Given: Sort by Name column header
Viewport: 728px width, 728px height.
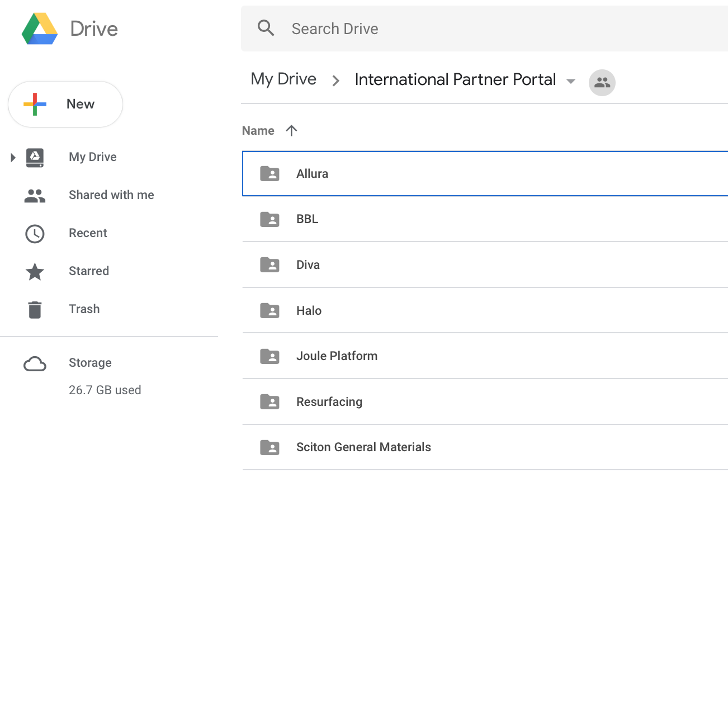Looking at the screenshot, I should [x=258, y=131].
